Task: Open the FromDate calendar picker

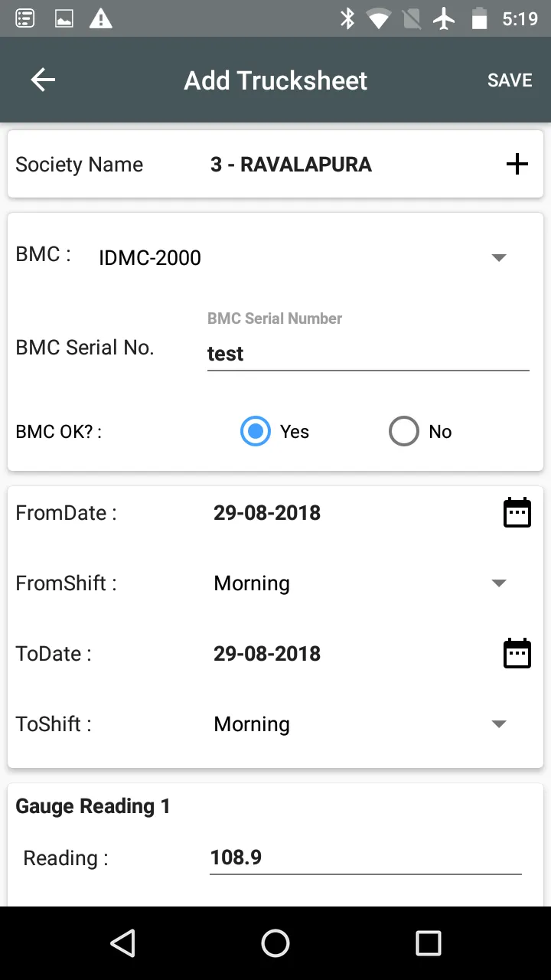Action: click(x=517, y=513)
